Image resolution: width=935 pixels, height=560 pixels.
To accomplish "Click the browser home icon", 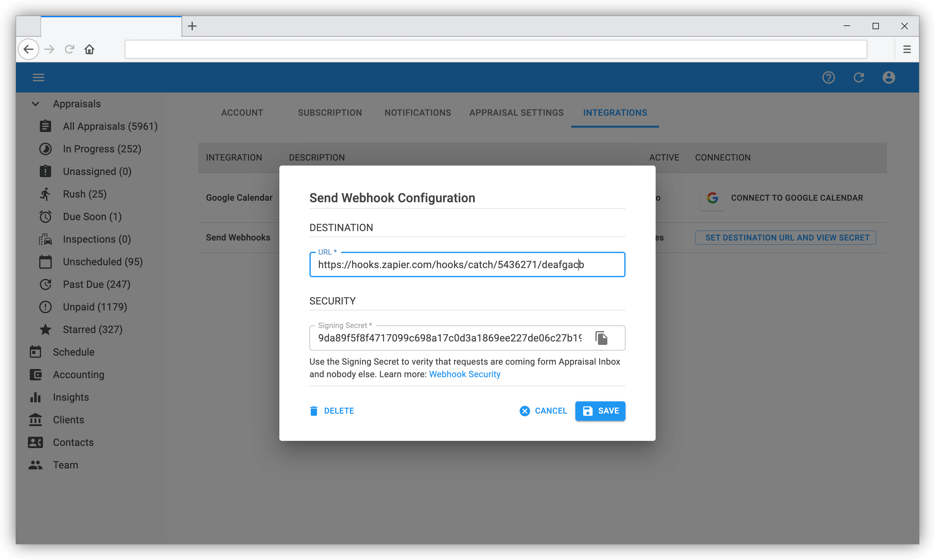I will (x=89, y=50).
